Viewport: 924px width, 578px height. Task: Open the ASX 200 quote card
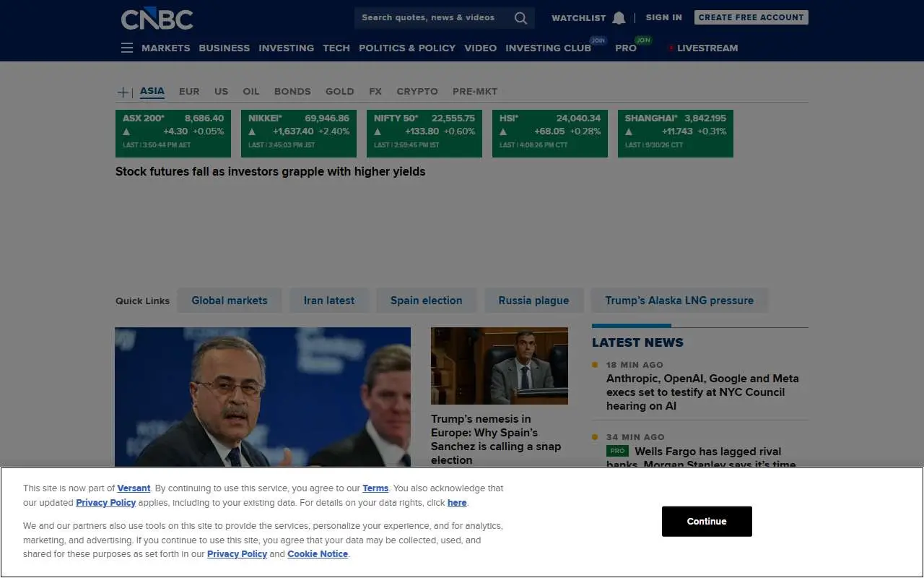click(173, 134)
